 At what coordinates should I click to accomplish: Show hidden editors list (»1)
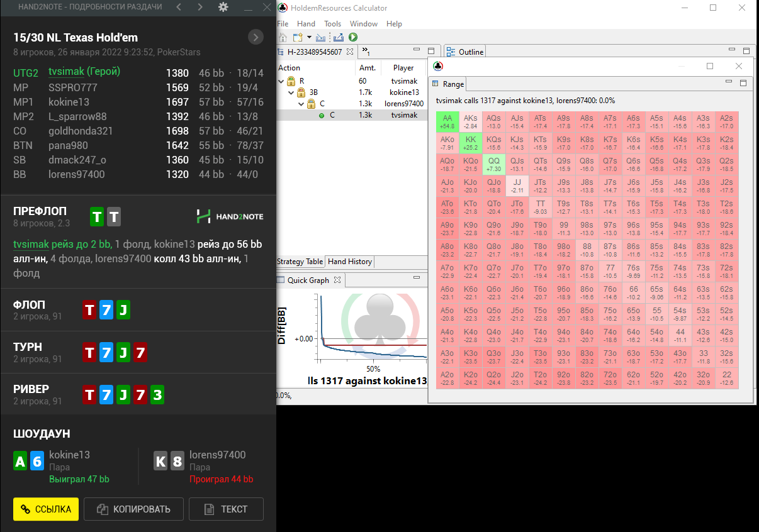coord(366,52)
